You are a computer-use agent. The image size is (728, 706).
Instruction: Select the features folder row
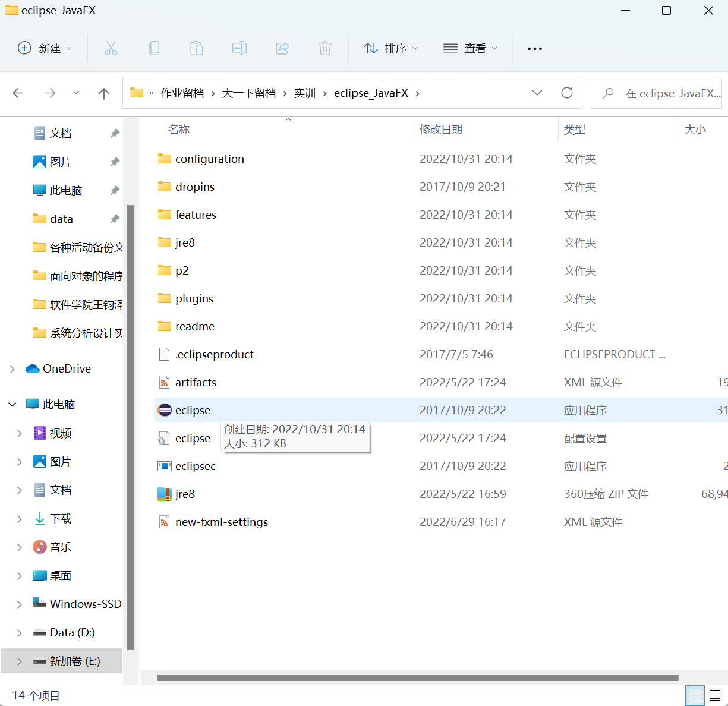[x=440, y=215]
